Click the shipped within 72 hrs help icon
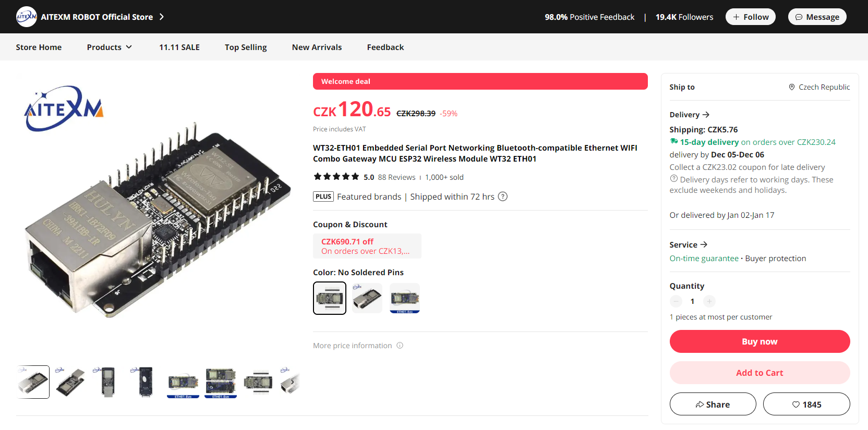868x430 pixels. point(502,196)
